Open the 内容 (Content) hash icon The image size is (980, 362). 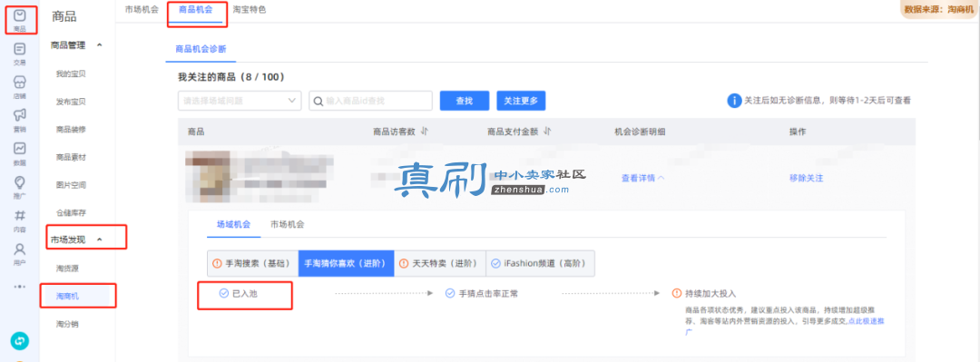pos(19,215)
